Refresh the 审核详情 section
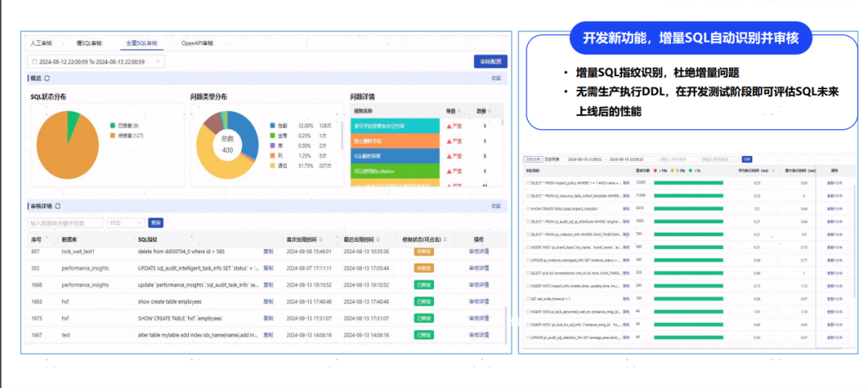Image resolution: width=868 pixels, height=388 pixels. pos(58,206)
